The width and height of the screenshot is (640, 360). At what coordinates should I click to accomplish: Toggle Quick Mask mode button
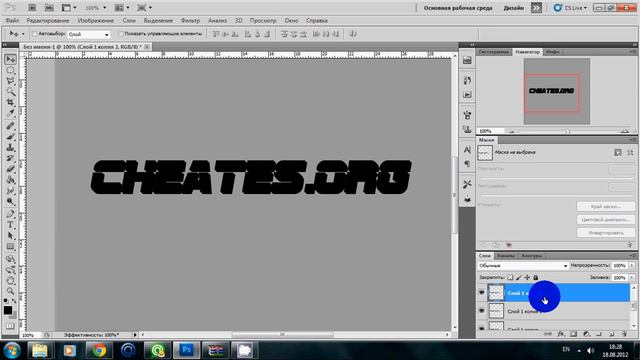tap(10, 326)
